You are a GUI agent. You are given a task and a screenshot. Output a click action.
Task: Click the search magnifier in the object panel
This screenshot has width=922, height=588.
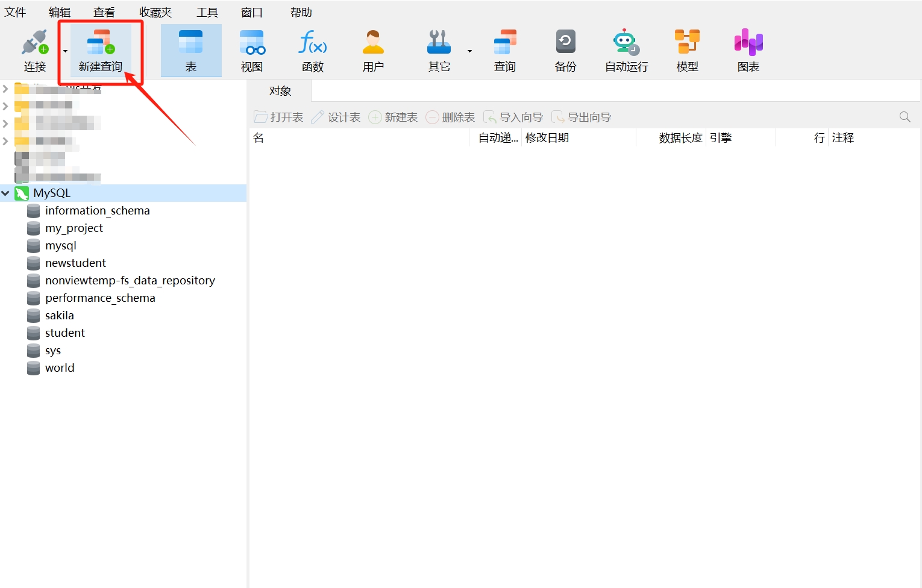click(905, 117)
